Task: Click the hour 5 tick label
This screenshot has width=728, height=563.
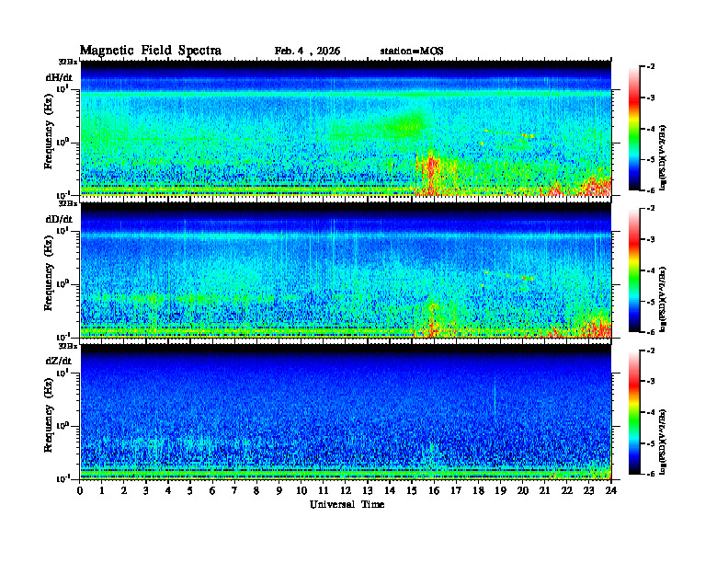Action: click(190, 491)
